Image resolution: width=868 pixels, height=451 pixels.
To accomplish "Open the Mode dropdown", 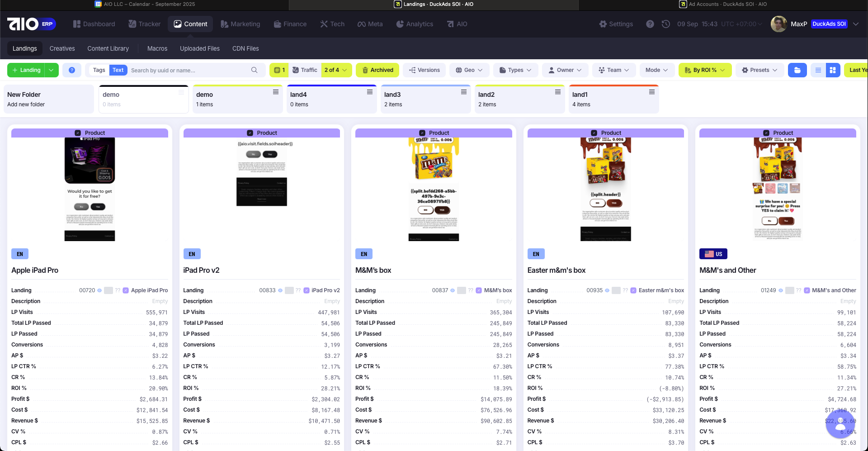I will coord(657,70).
